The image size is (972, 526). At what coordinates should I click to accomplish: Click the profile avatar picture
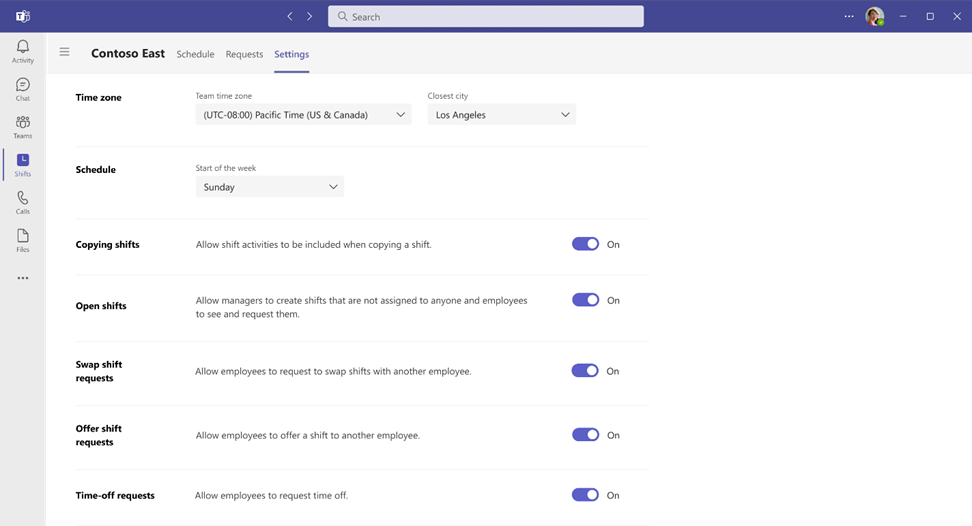click(874, 16)
